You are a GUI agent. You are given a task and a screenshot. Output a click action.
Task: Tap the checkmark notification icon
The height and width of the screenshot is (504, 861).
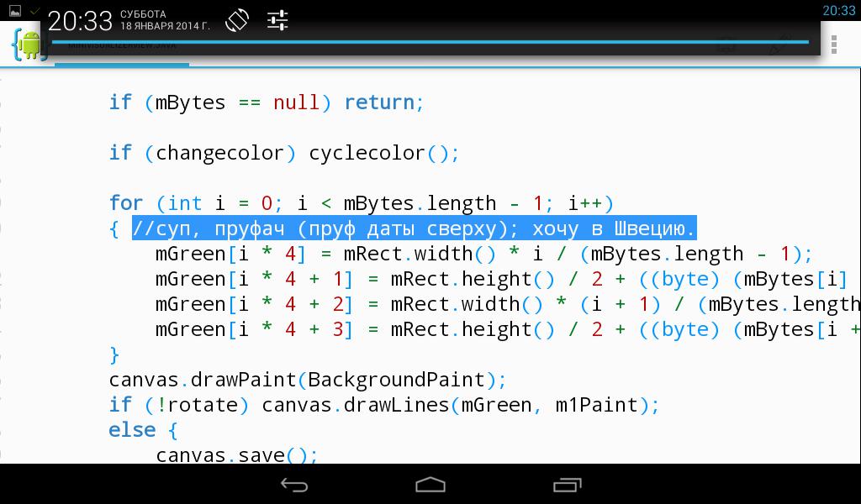[34, 10]
